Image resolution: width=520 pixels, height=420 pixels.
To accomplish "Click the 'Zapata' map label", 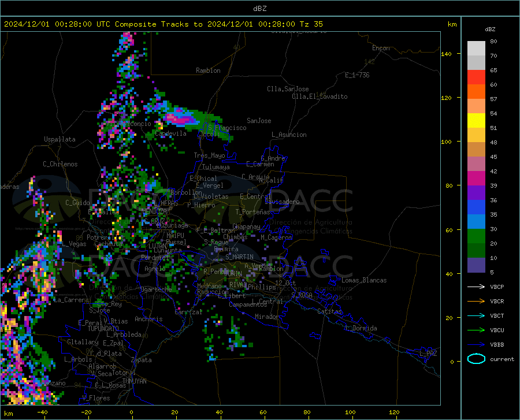I will (x=142, y=360).
